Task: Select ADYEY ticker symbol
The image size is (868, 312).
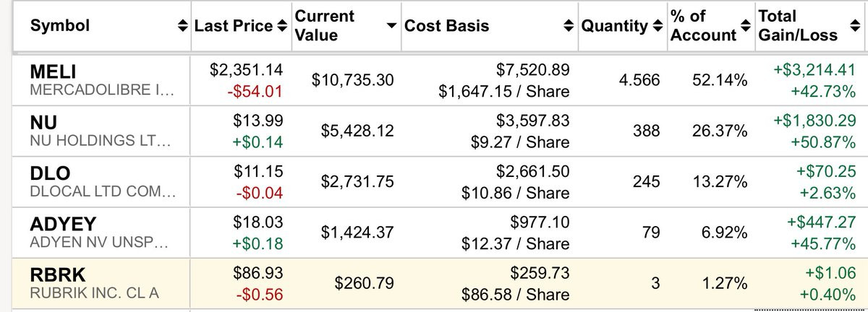Action: (62, 223)
